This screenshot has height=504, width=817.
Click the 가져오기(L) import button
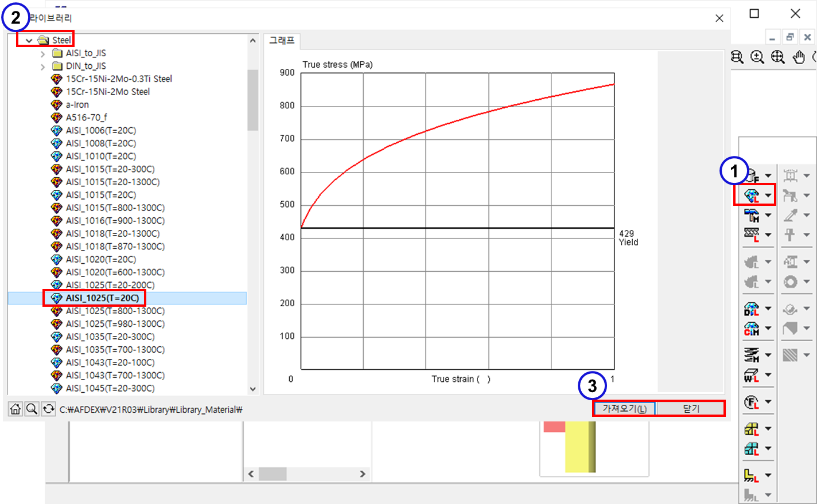624,408
